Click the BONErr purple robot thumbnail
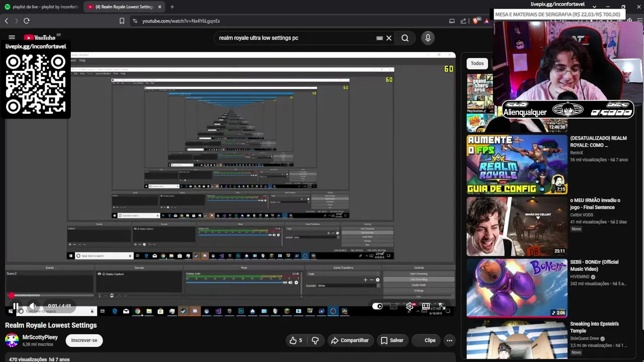This screenshot has height=362, width=644. [x=517, y=288]
